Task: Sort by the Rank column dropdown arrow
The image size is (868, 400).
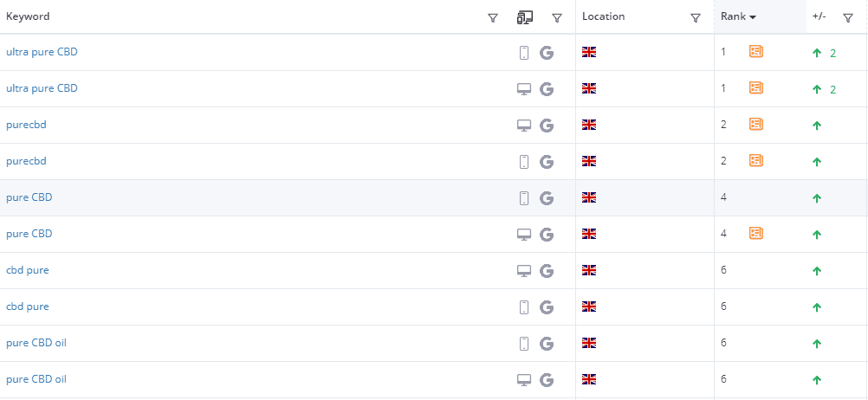Action: tap(752, 17)
